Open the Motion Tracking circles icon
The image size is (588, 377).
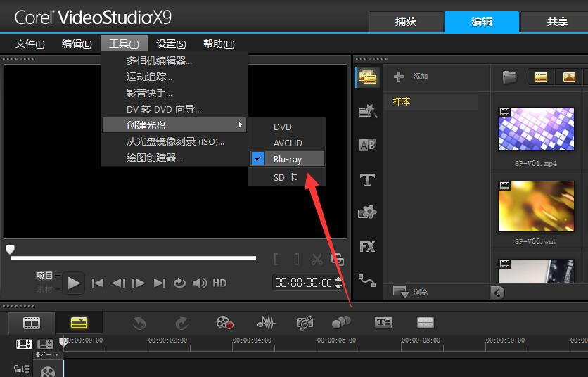pos(341,323)
